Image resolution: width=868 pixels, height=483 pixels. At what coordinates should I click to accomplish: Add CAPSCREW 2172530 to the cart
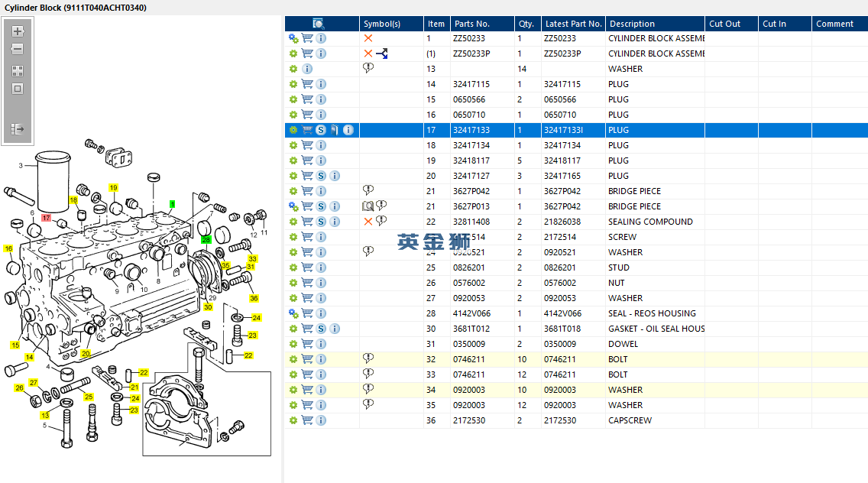(x=307, y=420)
